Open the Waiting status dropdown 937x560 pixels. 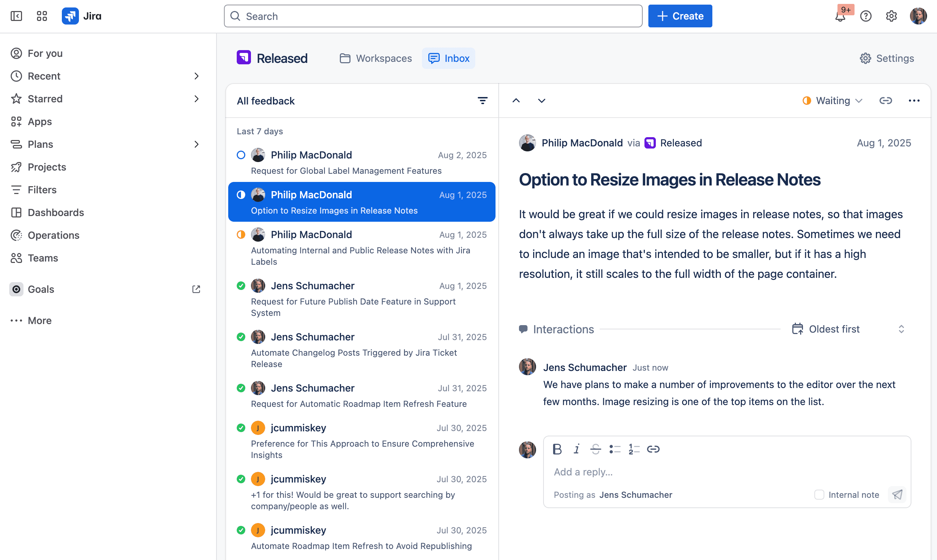[832, 101]
